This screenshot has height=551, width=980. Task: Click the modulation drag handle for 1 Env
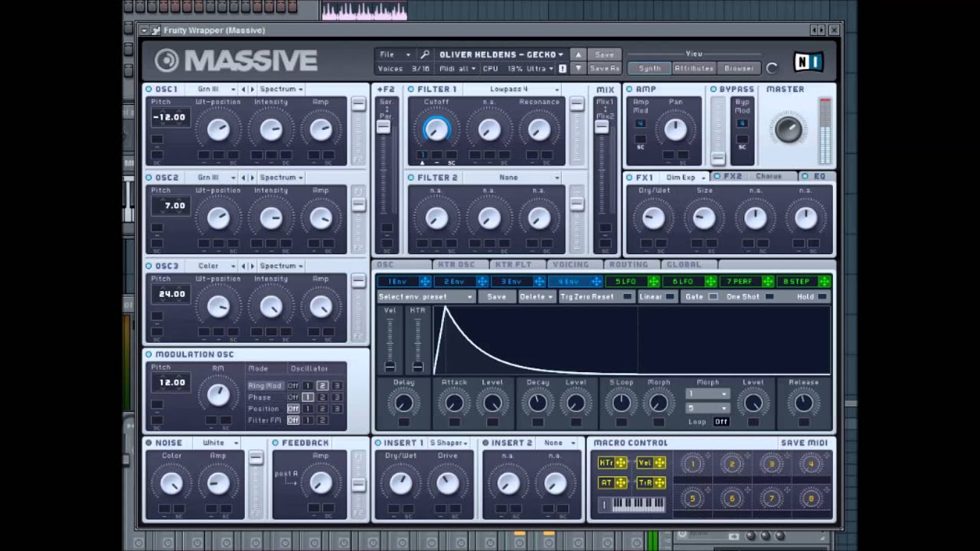(x=425, y=282)
